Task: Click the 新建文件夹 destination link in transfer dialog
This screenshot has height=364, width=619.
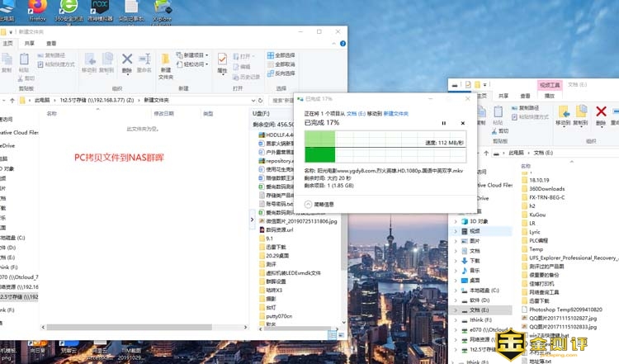Action: [x=395, y=113]
